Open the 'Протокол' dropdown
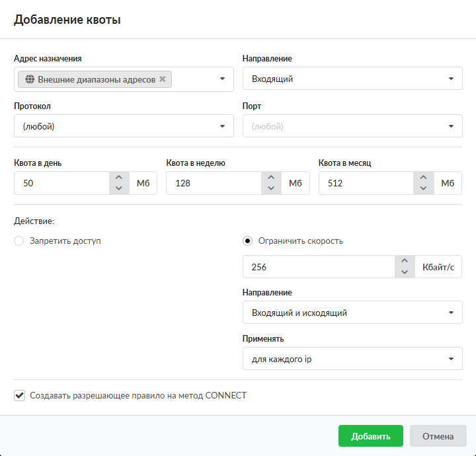476x456 pixels. click(x=124, y=126)
